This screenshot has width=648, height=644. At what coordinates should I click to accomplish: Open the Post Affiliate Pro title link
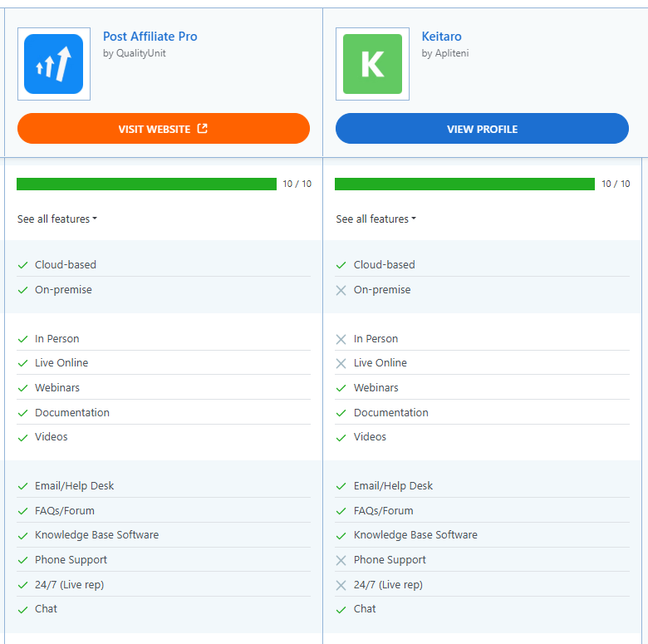point(150,37)
